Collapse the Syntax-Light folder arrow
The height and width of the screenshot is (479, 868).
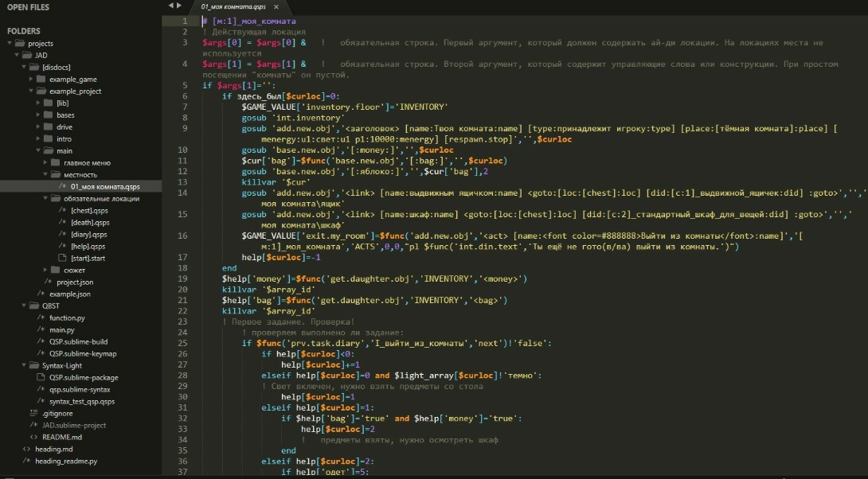25,365
